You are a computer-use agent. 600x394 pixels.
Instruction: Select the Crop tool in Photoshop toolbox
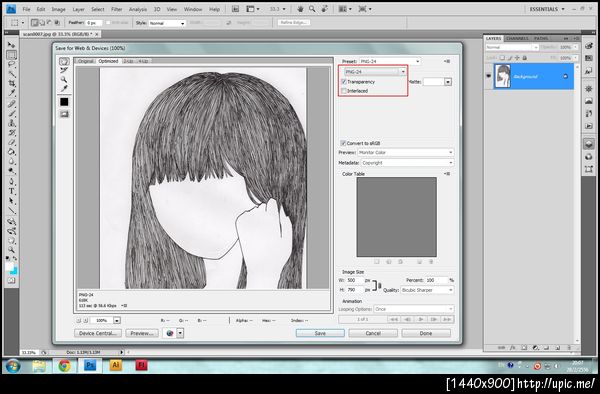pos(11,83)
